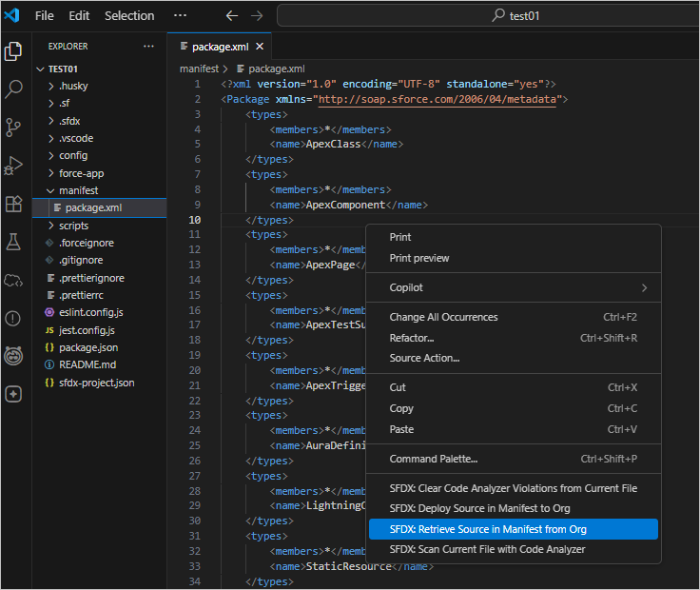Open the plus square icon in activity bar
Viewport: 700px width, 590px height.
[13, 394]
